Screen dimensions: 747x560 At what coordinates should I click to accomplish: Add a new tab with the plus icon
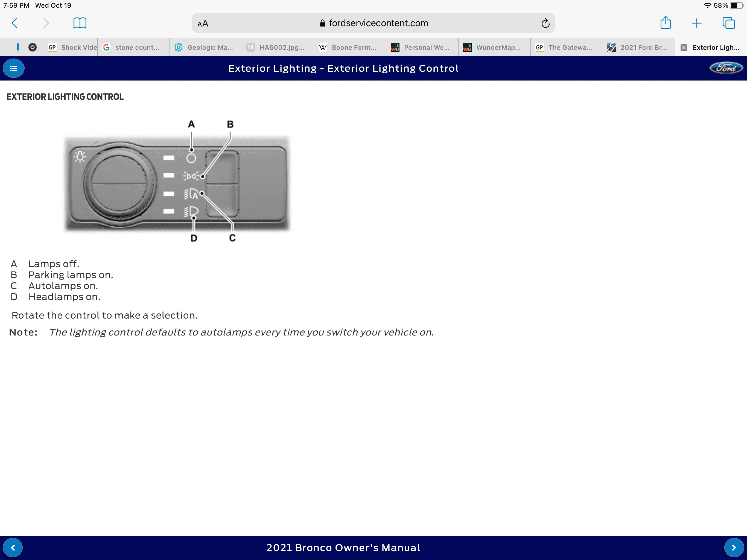[696, 23]
